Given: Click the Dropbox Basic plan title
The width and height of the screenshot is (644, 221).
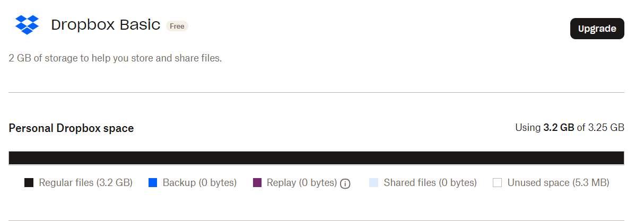Looking at the screenshot, I should click(x=106, y=25).
